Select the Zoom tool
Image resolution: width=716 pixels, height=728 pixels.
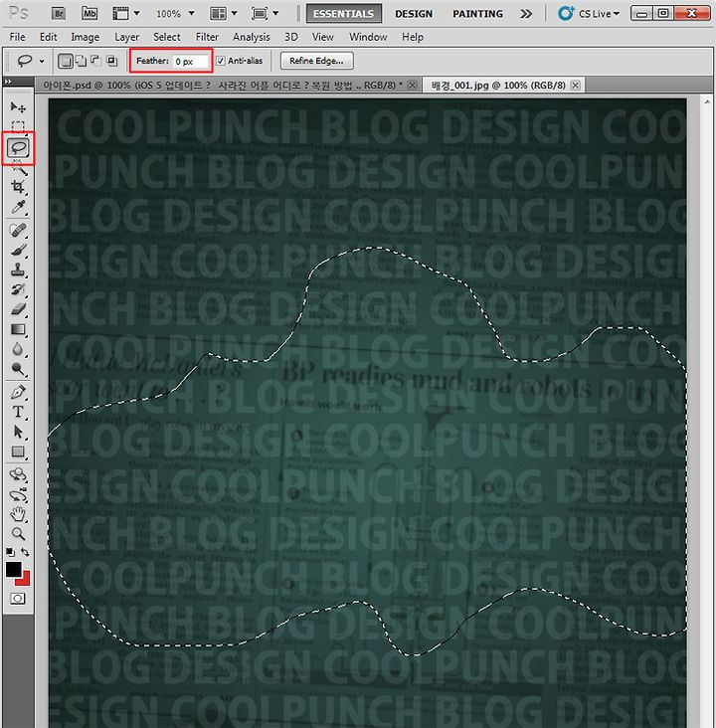point(18,534)
